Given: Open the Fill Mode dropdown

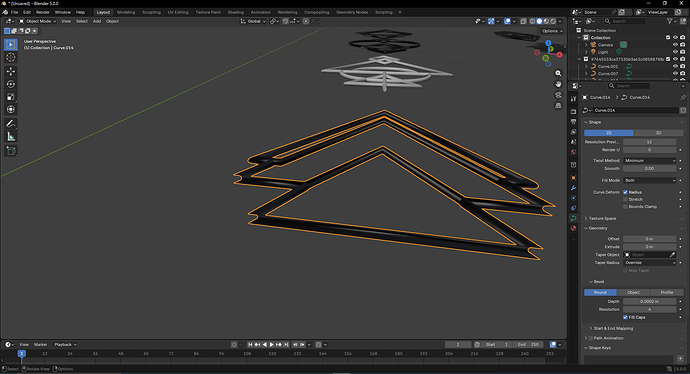Looking at the screenshot, I should pos(650,180).
